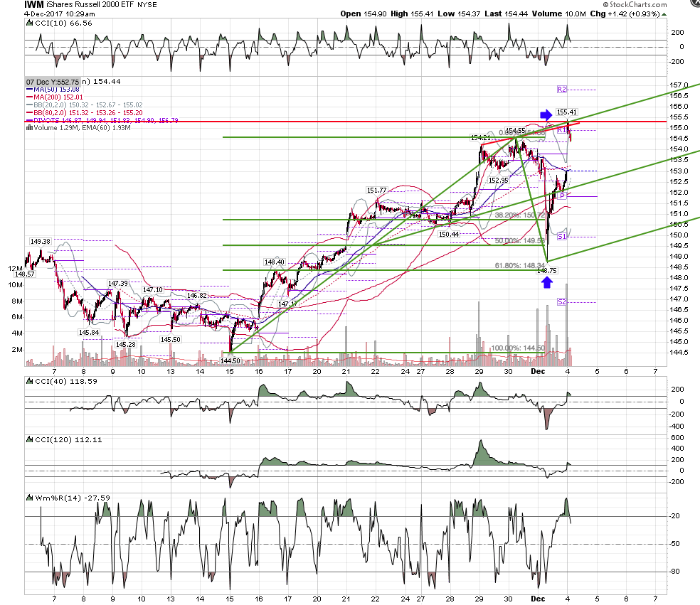The width and height of the screenshot is (700, 605).
Task: Click the blue up arrow below 148.75
Action: 547,282
